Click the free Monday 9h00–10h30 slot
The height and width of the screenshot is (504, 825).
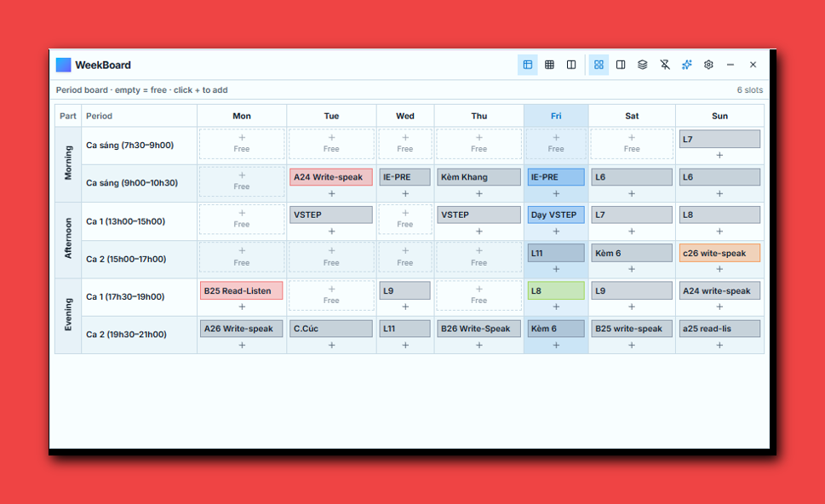pos(242,181)
